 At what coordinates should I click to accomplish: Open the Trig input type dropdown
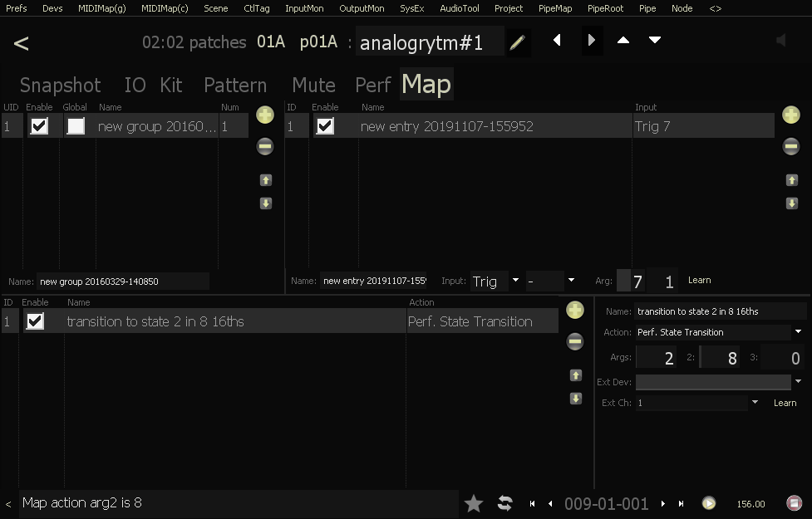[x=496, y=281]
